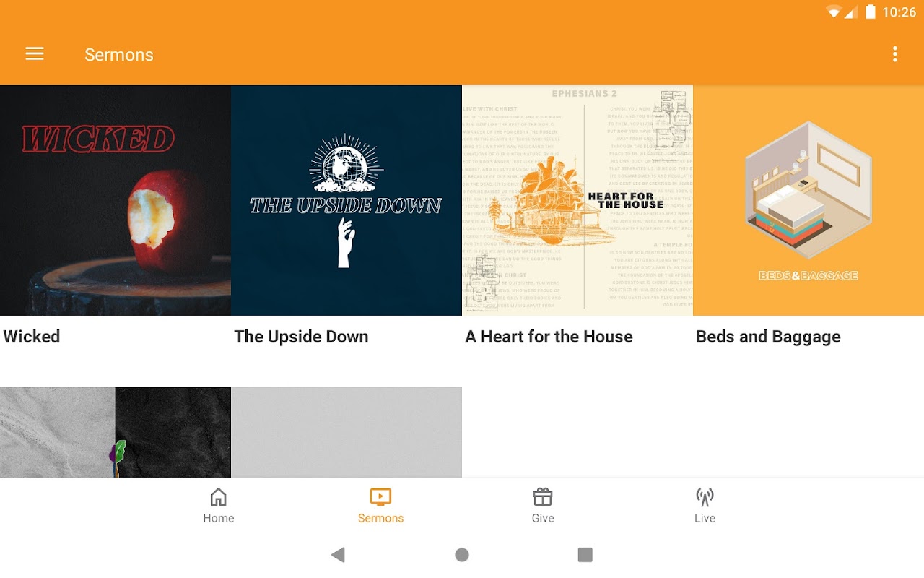
Task: Tap the Live broadcast antenna icon
Action: click(705, 497)
